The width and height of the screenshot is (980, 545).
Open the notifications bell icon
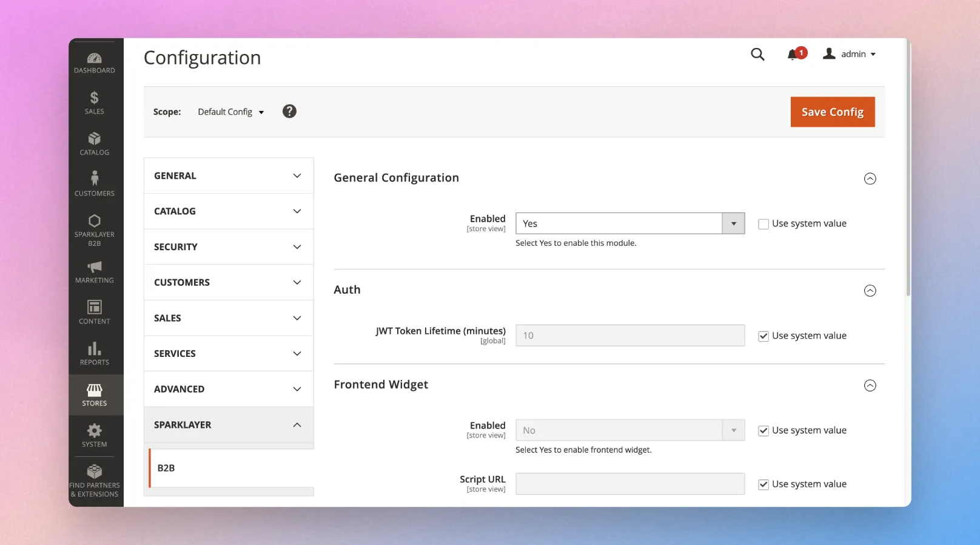coord(793,55)
